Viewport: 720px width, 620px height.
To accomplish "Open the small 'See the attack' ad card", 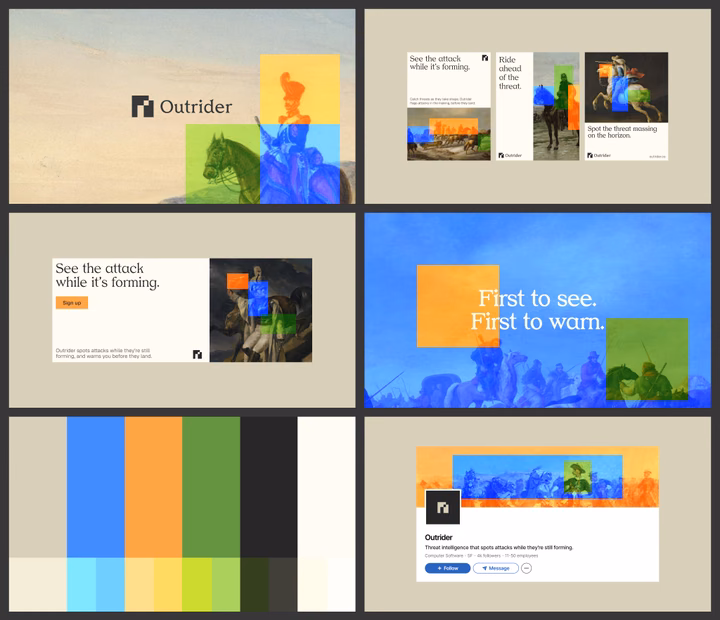I will click(x=449, y=106).
